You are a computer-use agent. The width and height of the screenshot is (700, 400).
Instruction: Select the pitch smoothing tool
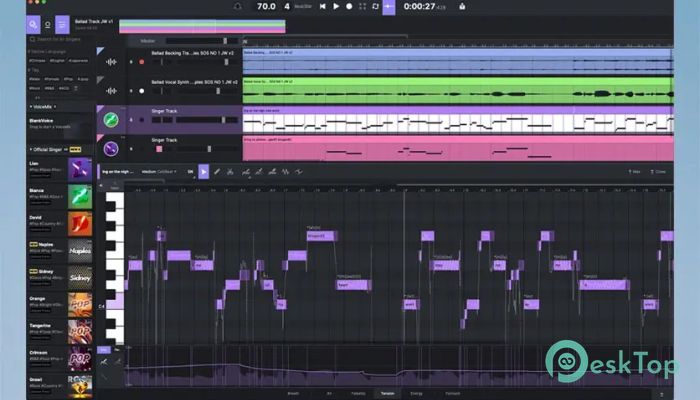point(299,172)
